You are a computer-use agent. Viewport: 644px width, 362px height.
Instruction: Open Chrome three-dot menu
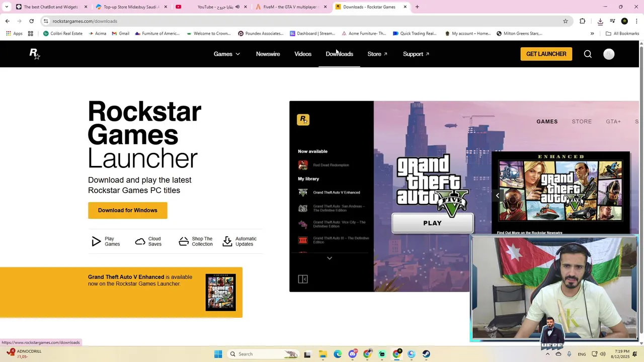coord(637,21)
